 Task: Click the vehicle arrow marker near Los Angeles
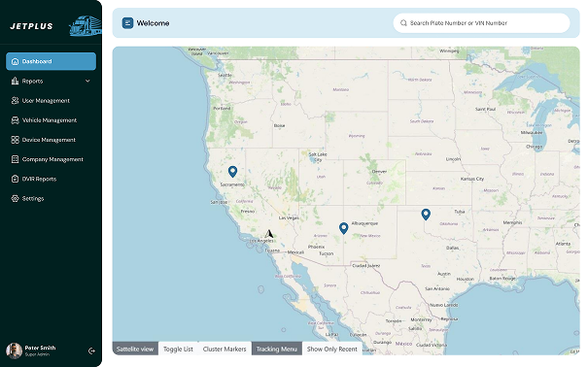[x=269, y=234]
